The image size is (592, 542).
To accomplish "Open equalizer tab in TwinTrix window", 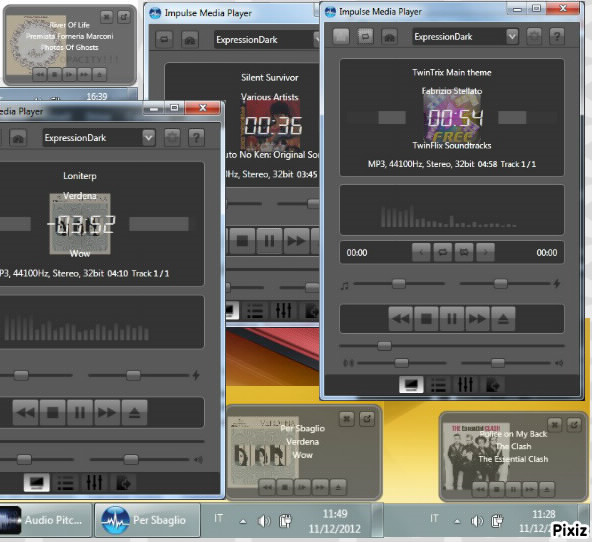I will (x=465, y=385).
